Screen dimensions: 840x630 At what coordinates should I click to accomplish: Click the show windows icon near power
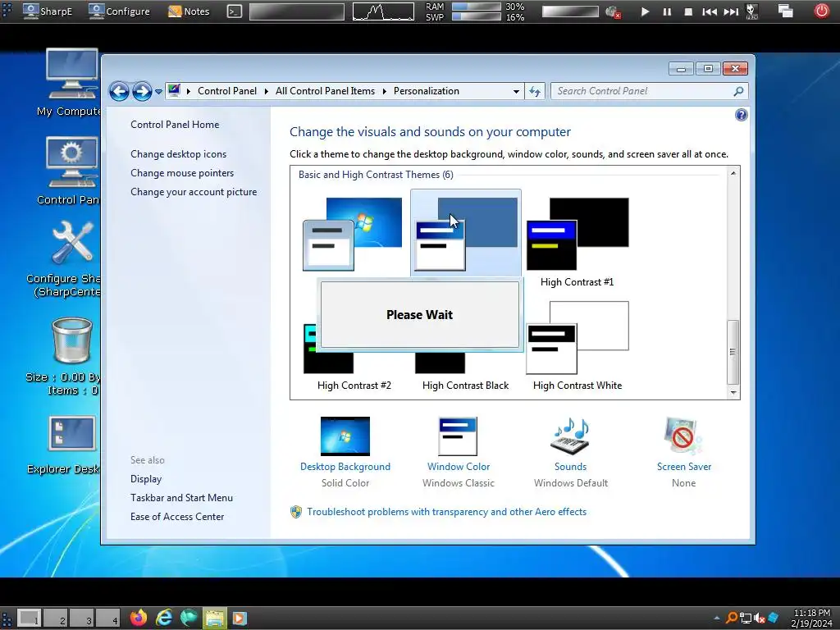click(x=785, y=11)
